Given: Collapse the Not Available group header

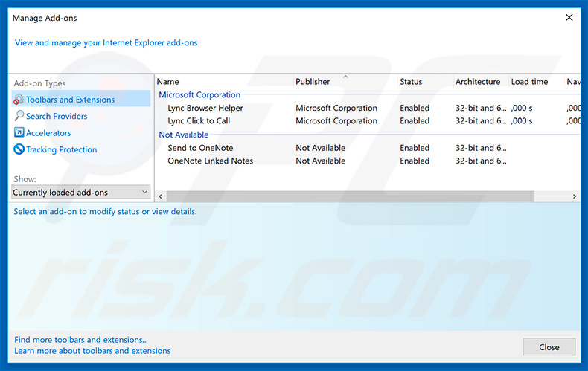Looking at the screenshot, I should pos(183,135).
